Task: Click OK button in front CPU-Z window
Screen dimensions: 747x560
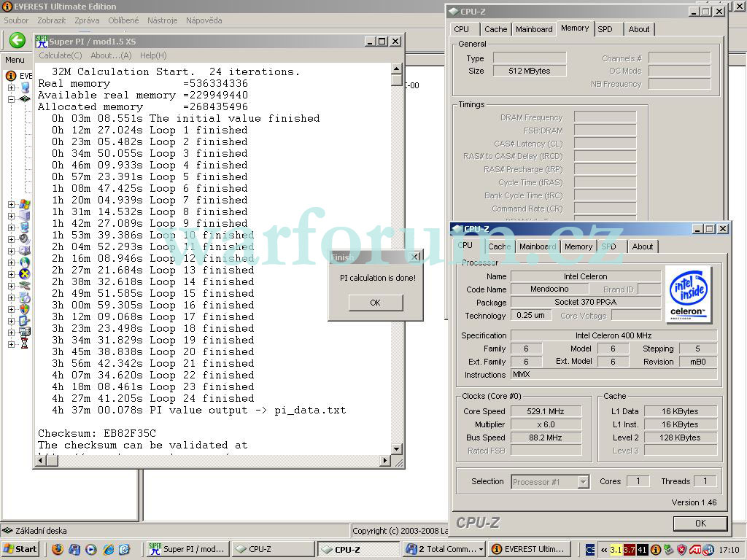Action: coord(700,524)
